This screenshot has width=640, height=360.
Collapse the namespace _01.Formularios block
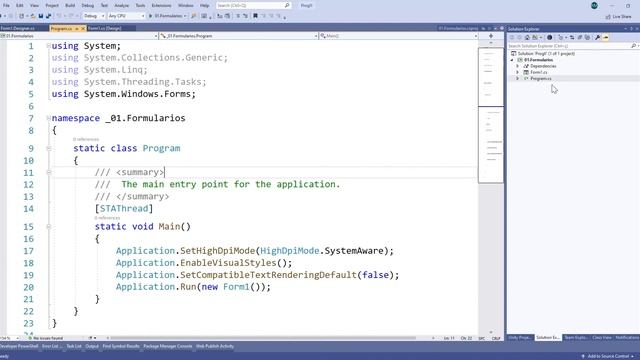coord(49,118)
